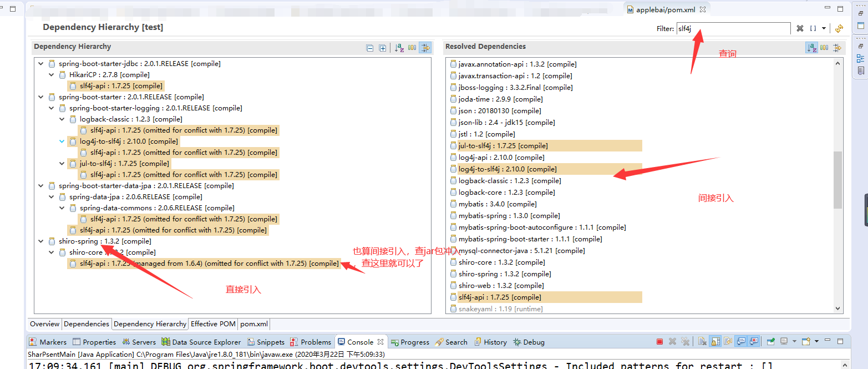Open Data Source Explorer view
The image size is (868, 369).
(201, 342)
